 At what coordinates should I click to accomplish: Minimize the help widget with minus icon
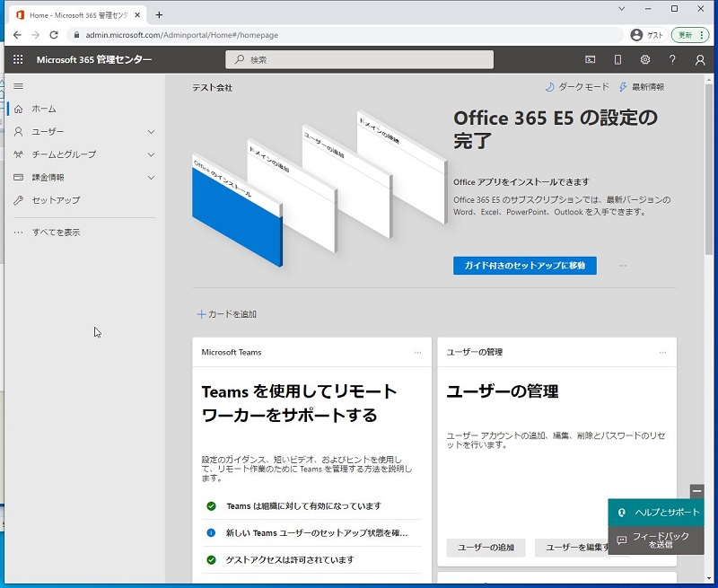(697, 491)
